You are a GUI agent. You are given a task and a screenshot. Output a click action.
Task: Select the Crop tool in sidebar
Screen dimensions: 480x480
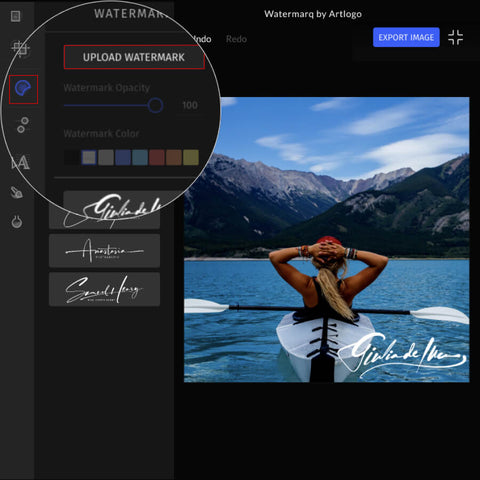[21, 49]
